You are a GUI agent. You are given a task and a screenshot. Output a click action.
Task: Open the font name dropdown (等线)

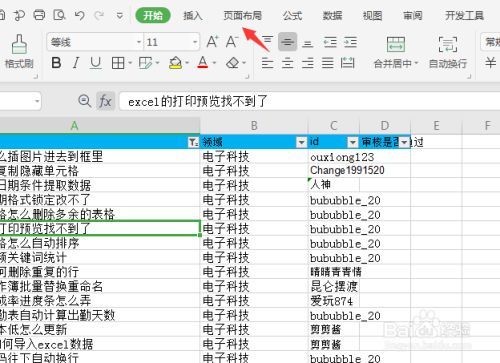139,42
